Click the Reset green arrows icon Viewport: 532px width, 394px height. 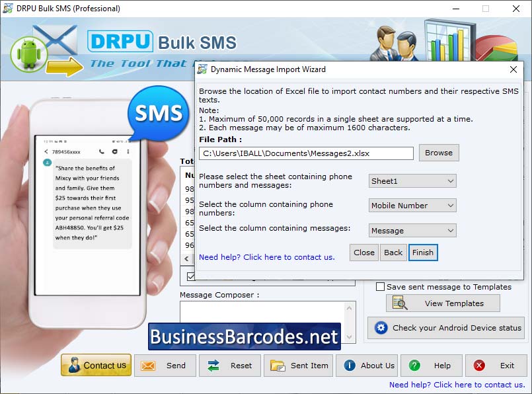tap(211, 365)
